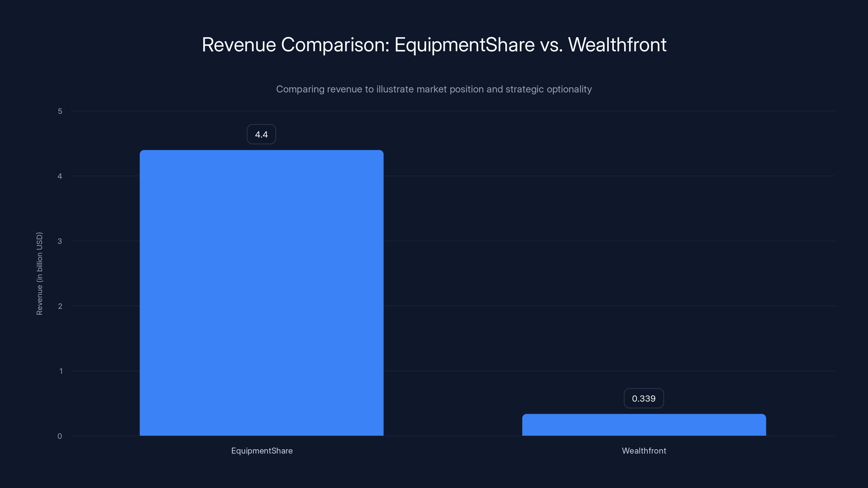Click the 0 tick mark on the y-axis

60,436
